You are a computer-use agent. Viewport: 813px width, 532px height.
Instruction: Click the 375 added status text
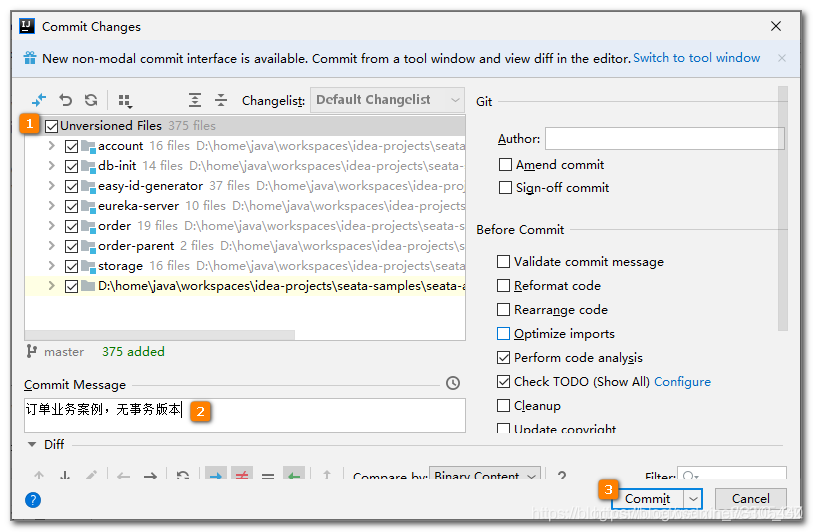tap(133, 352)
